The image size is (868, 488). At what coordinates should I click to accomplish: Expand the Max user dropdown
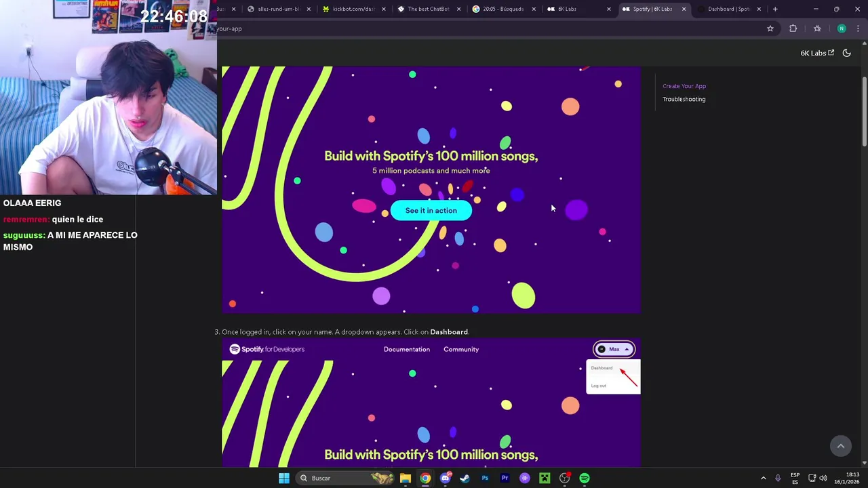point(614,349)
